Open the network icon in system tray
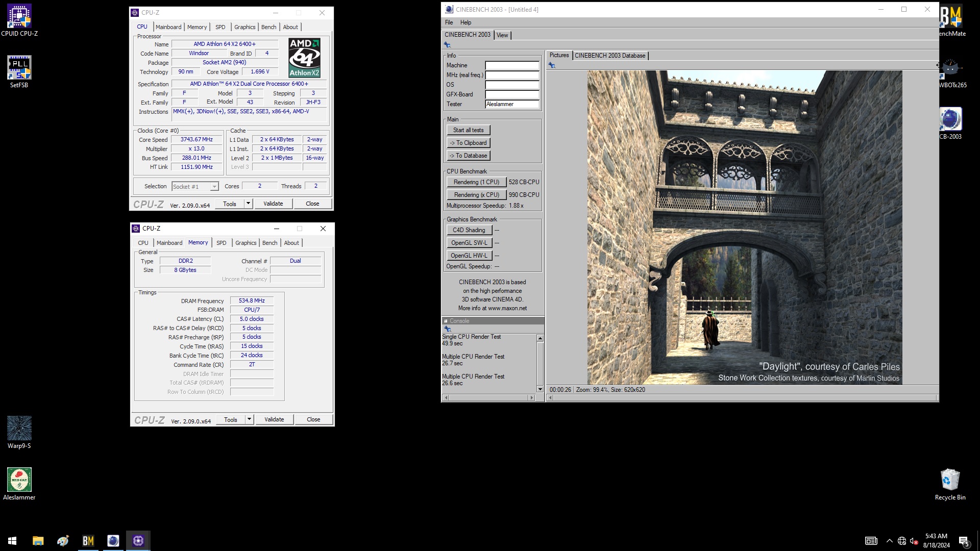 (902, 541)
